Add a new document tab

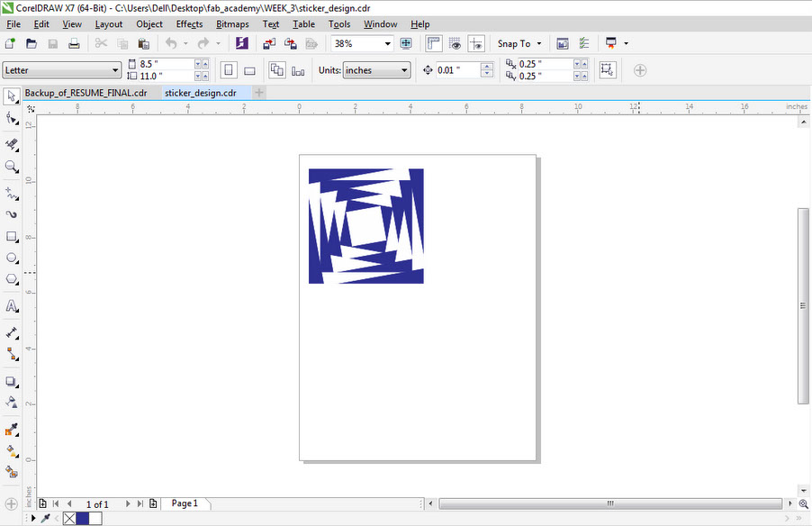coord(259,93)
